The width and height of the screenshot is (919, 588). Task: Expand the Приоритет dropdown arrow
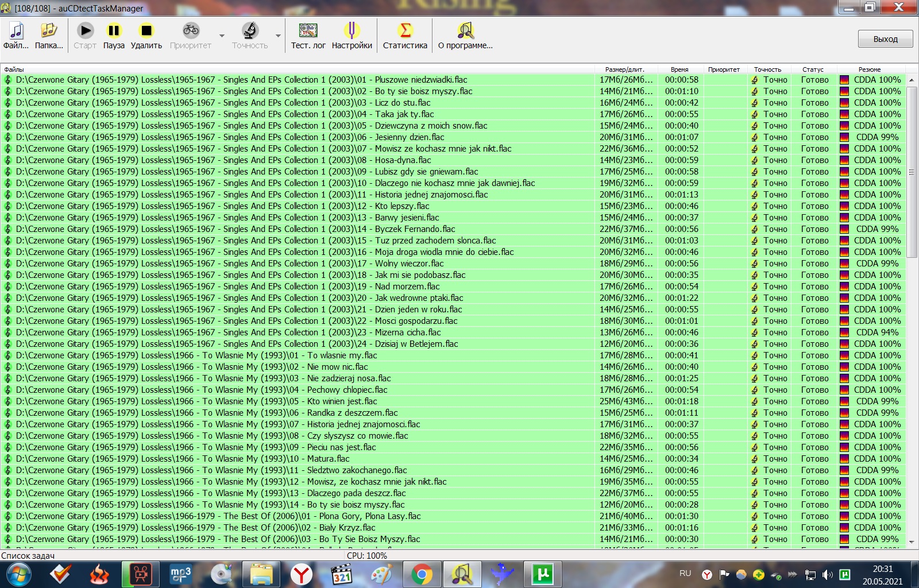(x=222, y=36)
